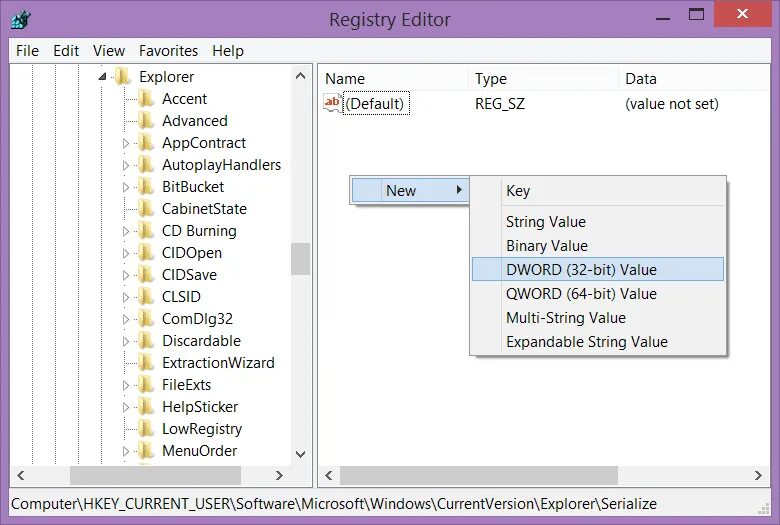Click the Advanced folder icon
The width and height of the screenshot is (780, 525).
pos(146,120)
